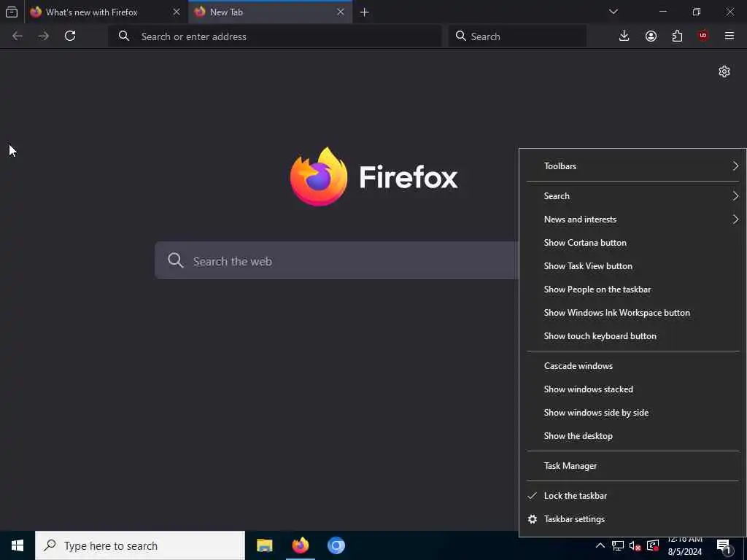Image resolution: width=747 pixels, height=560 pixels.
Task: Expand the Toolbars submenu
Action: coord(632,166)
